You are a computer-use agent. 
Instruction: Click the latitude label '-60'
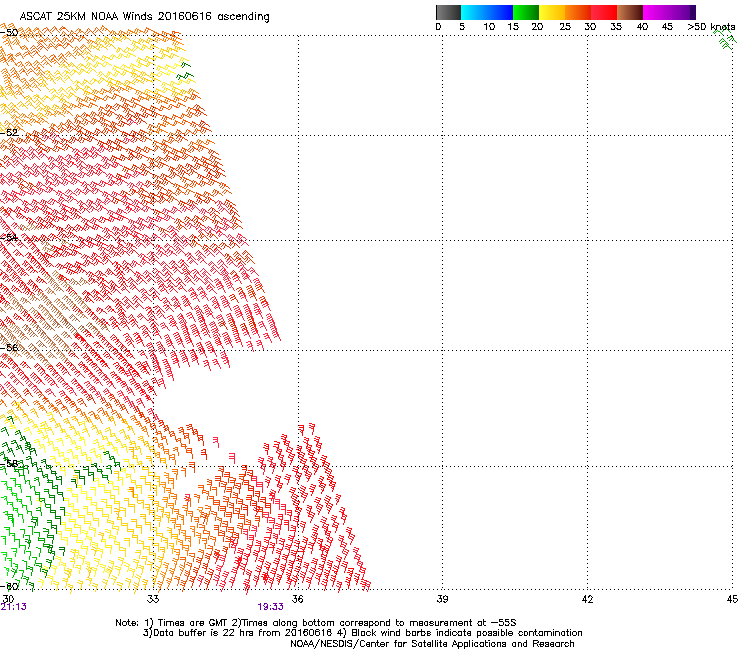point(9,586)
